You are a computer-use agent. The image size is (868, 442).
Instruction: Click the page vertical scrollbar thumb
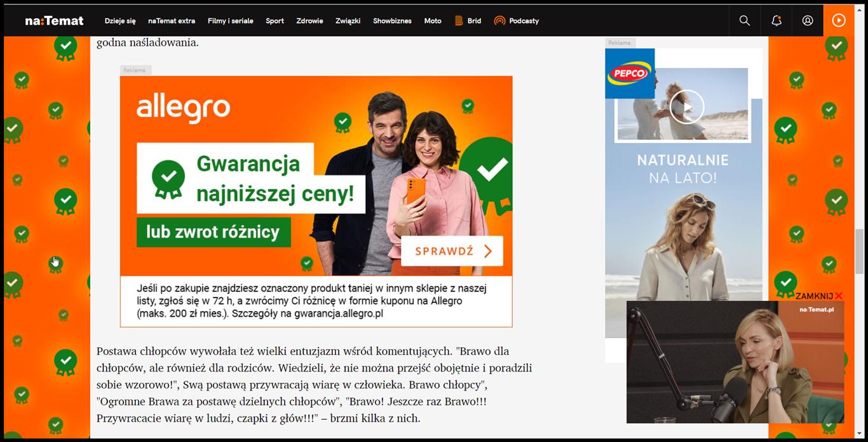860,251
